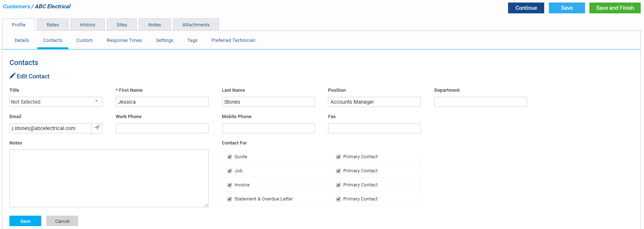Screen dimensions: 644x229
Task: Click the green Save and Finish button
Action: point(615,8)
